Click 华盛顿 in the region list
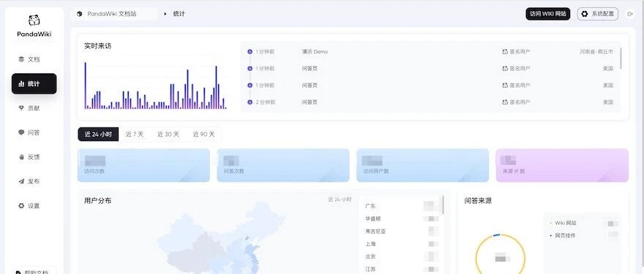Viewport: 644px width, 274px height. (x=372, y=219)
